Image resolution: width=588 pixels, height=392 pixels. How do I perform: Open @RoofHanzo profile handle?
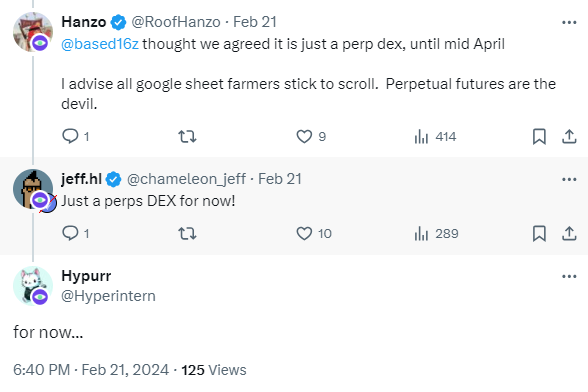click(x=176, y=22)
